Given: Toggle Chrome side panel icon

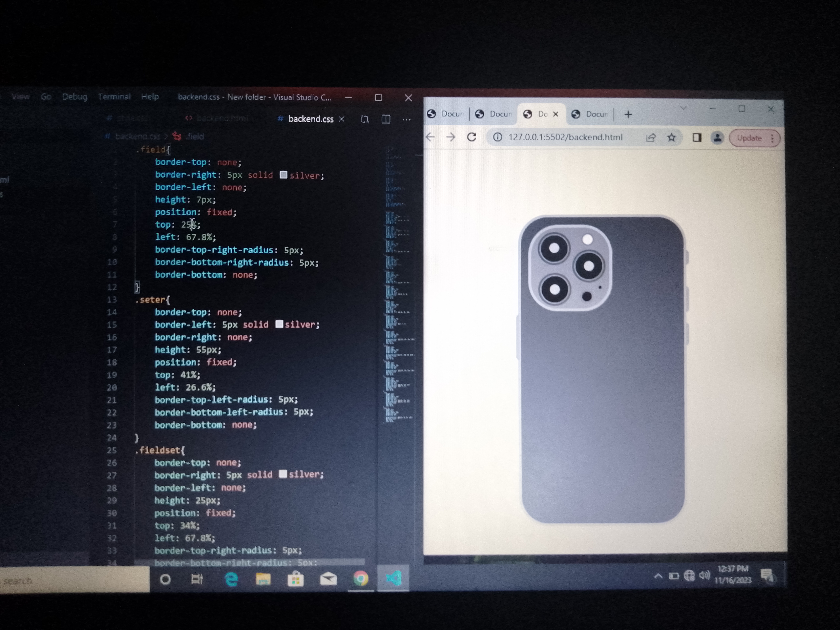Looking at the screenshot, I should [x=696, y=138].
